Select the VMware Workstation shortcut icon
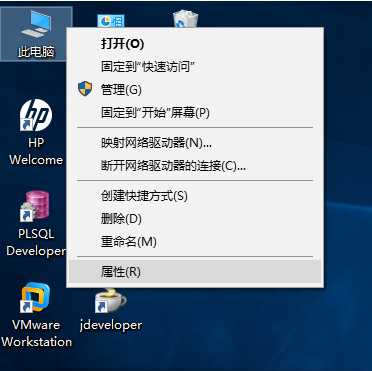This screenshot has height=371, width=372. point(35,298)
